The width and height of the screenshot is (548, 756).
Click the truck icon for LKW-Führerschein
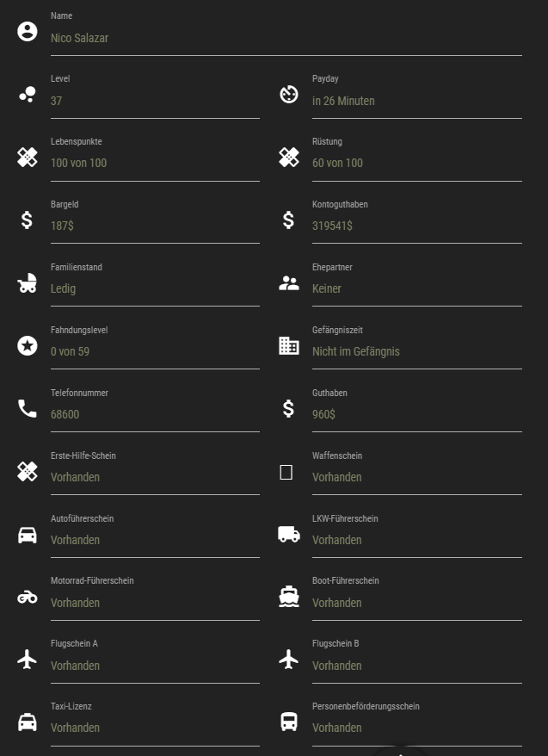pyautogui.click(x=289, y=534)
